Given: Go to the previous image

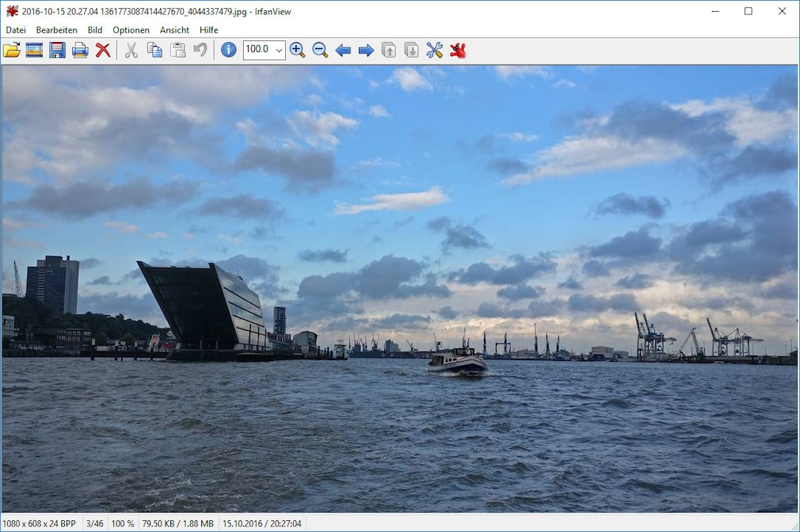Looking at the screenshot, I should click(x=343, y=49).
